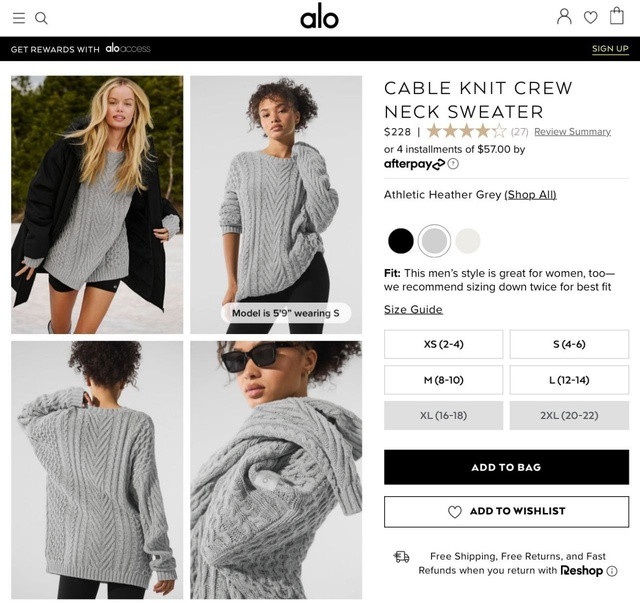The height and width of the screenshot is (603, 640).
Task: Click the Reshop info icon
Action: tap(611, 571)
